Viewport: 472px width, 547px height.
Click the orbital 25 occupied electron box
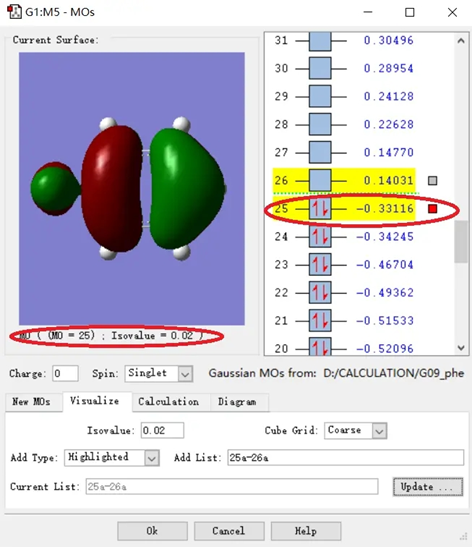(x=320, y=209)
